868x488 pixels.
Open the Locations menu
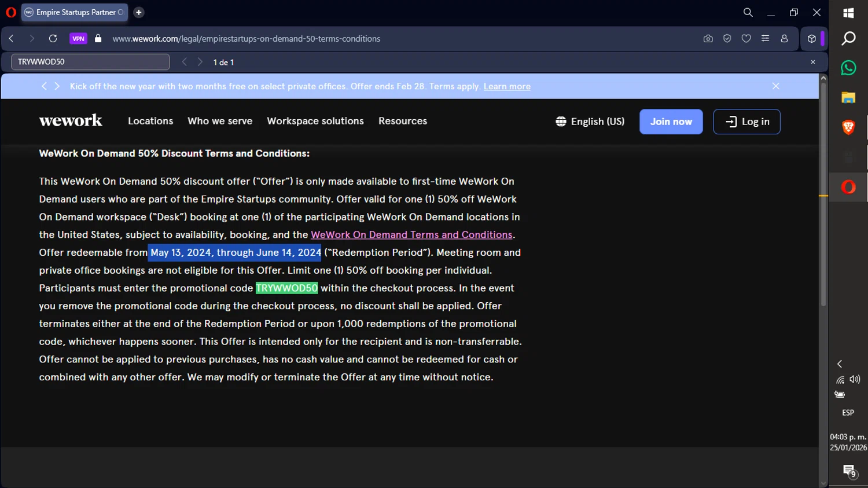(150, 121)
